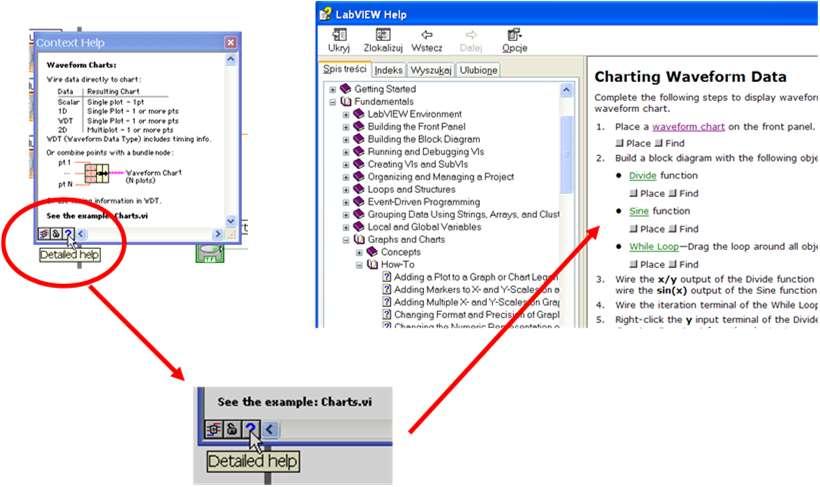Click Find under the While Loop item
This screenshot has height=487, width=820.
click(x=684, y=265)
